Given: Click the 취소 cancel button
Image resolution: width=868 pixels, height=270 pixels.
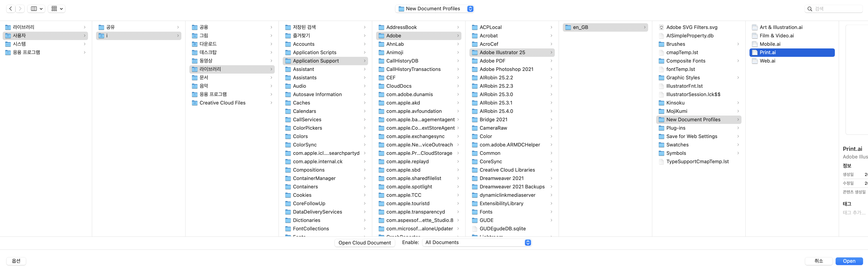Looking at the screenshot, I should [x=818, y=261].
